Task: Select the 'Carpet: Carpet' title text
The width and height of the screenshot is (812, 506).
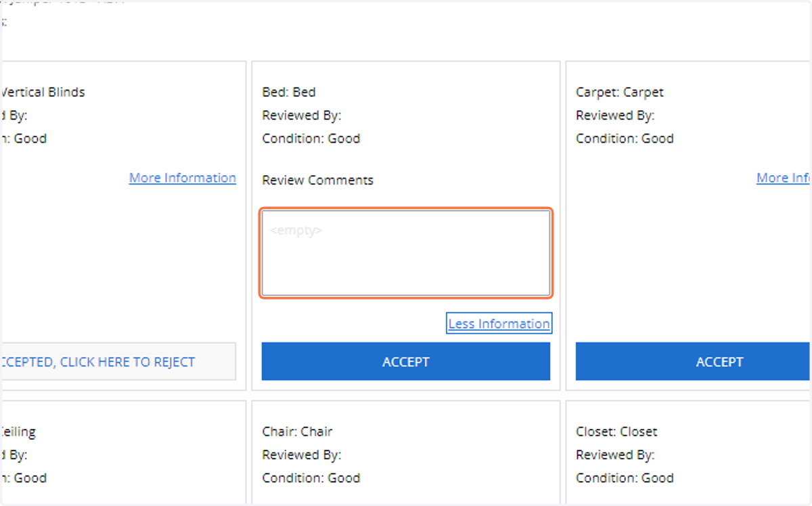Action: click(x=620, y=92)
